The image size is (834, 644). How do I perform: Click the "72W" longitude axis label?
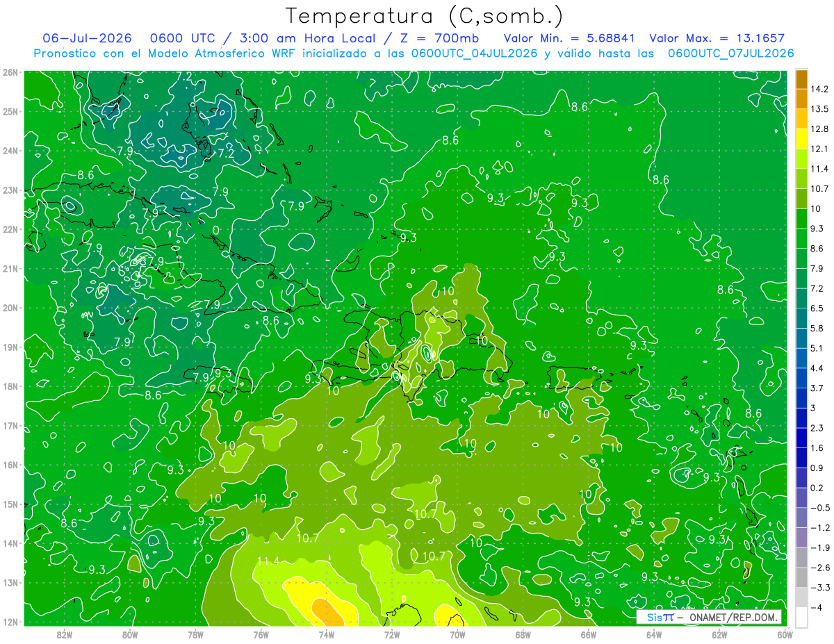[x=392, y=634]
